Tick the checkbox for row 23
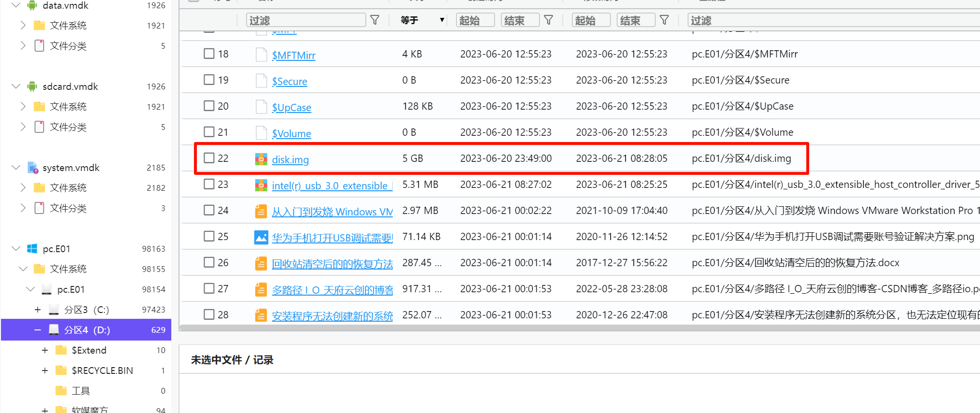The image size is (980, 413). click(x=209, y=184)
